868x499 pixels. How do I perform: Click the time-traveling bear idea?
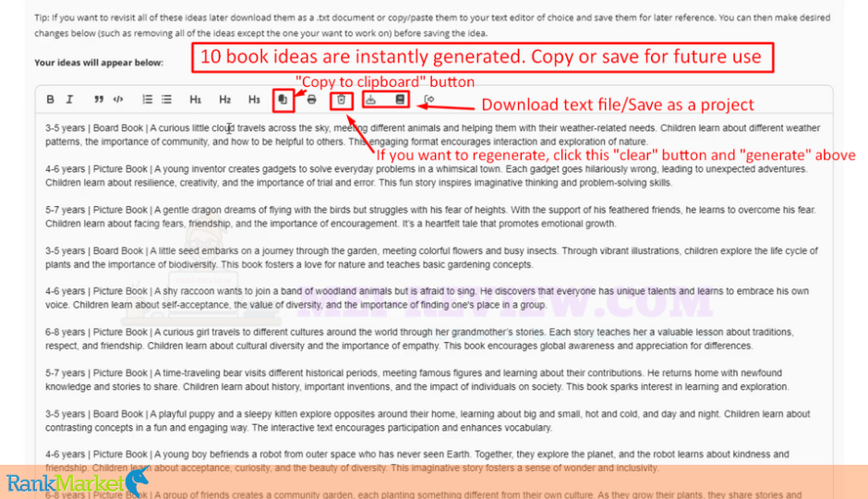416,380
